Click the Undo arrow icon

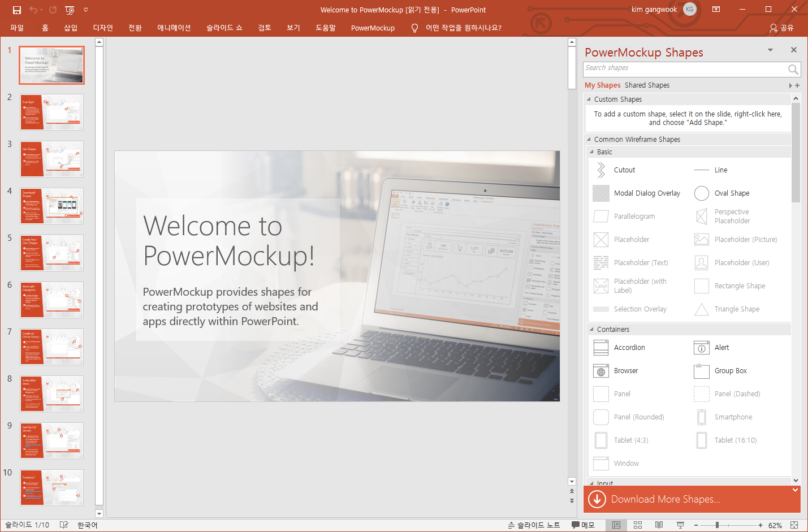pos(33,10)
